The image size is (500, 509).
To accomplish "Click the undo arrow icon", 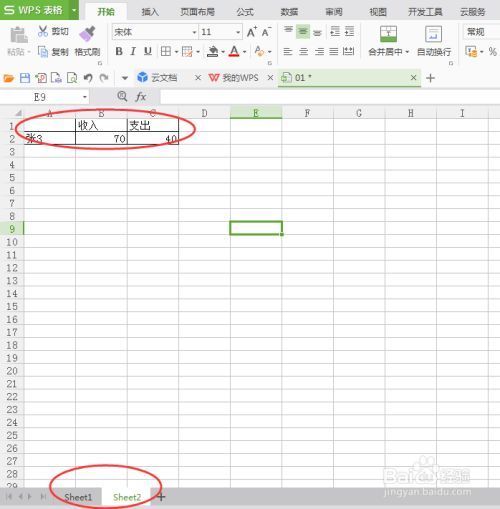I will [x=88, y=78].
